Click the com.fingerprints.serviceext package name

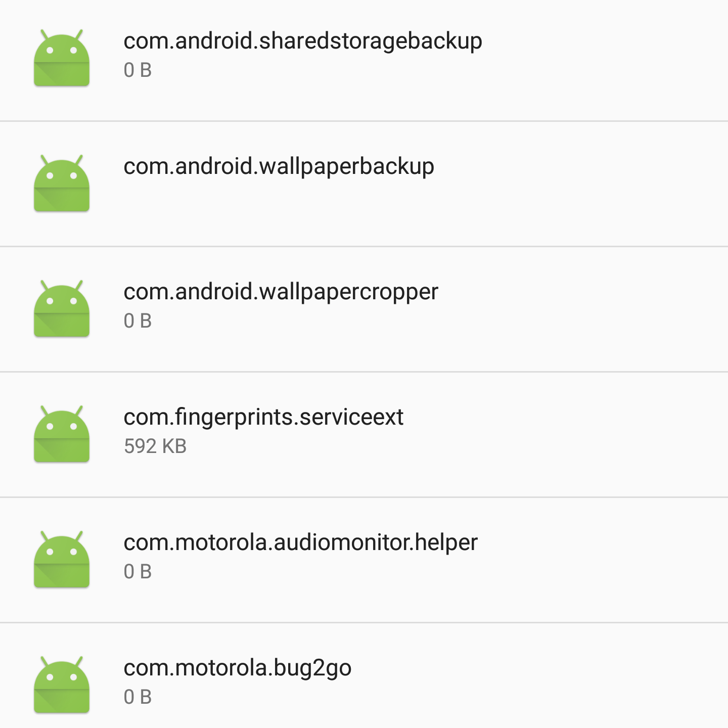(x=263, y=417)
